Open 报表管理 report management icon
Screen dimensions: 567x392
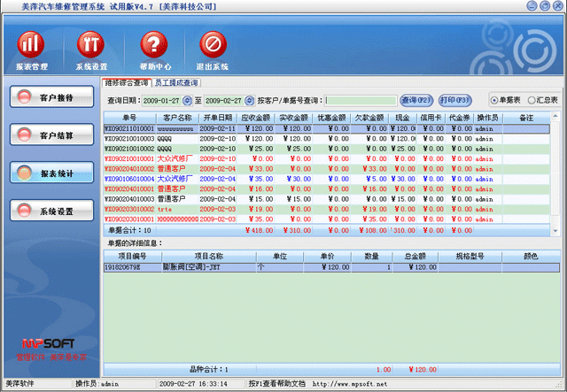point(32,44)
